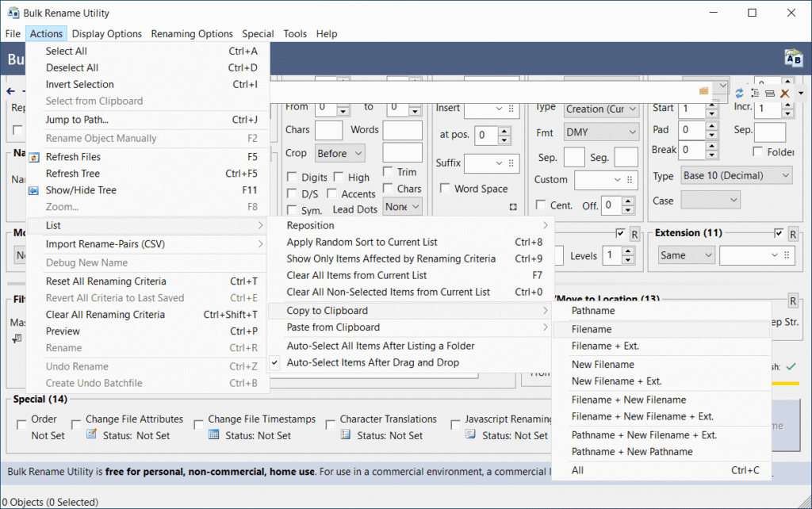812x509 pixels.
Task: Choose Pathname + New Pathname option
Action: tap(661, 452)
